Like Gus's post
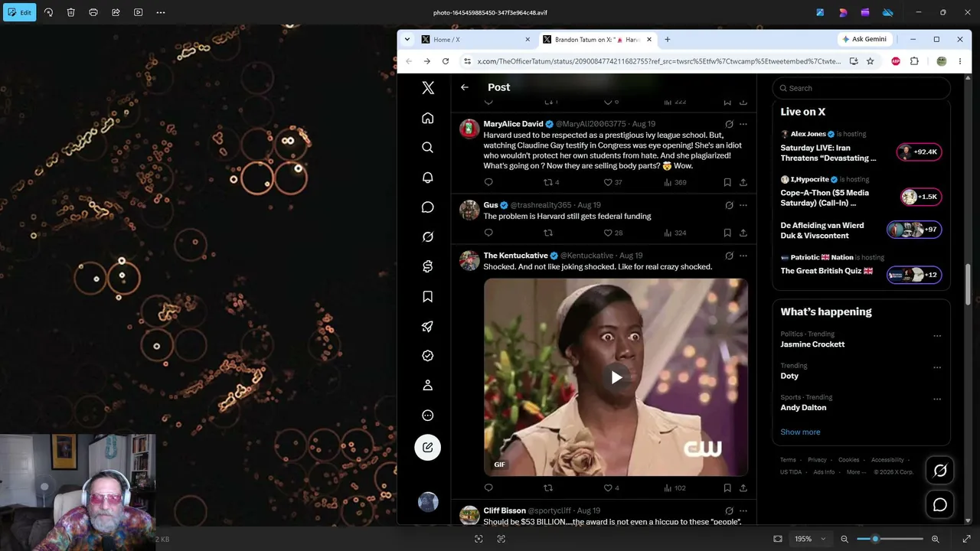This screenshot has height=551, width=980. coord(612,233)
